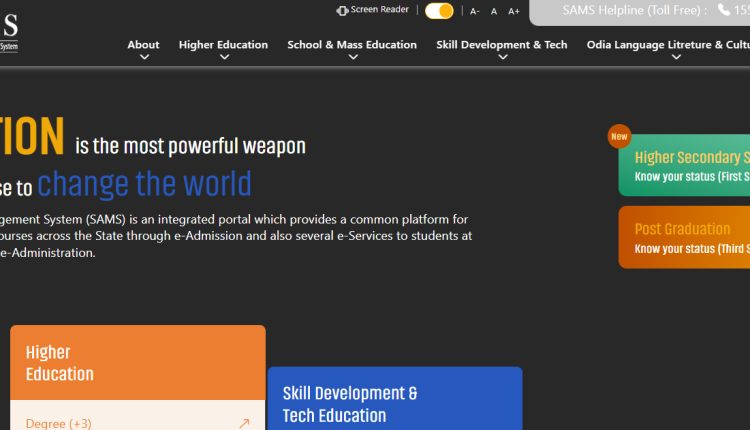Click the New badge on Higher Secondary card
This screenshot has width=750, height=430.
[x=619, y=136]
